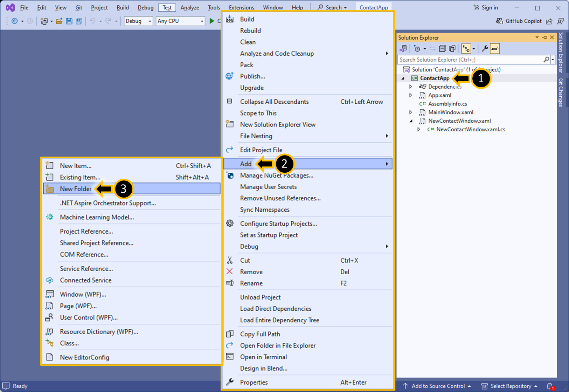Click Add in the project context menu
The image size is (569, 392).
(308, 164)
